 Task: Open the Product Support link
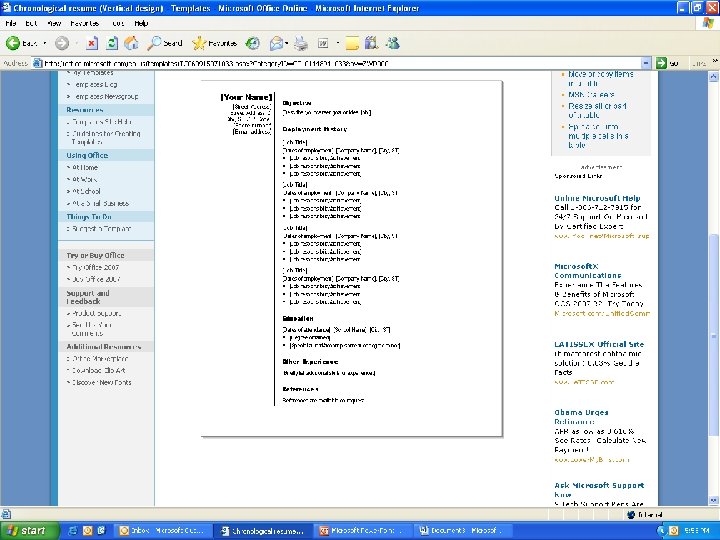(96, 314)
